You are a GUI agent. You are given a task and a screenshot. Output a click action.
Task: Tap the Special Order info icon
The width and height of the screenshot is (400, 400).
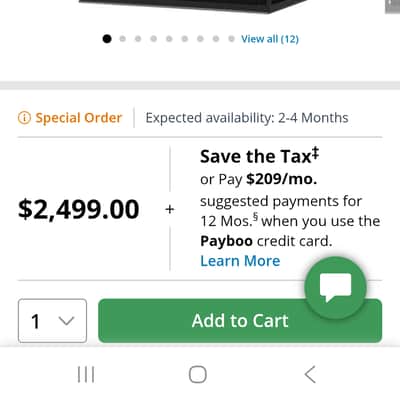(24, 118)
